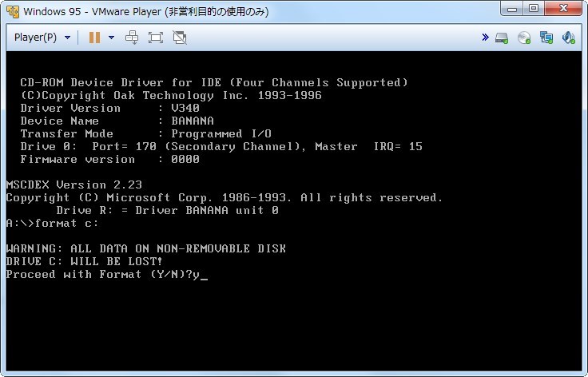
Task: Expand the power options dropdown arrow
Action: point(111,38)
